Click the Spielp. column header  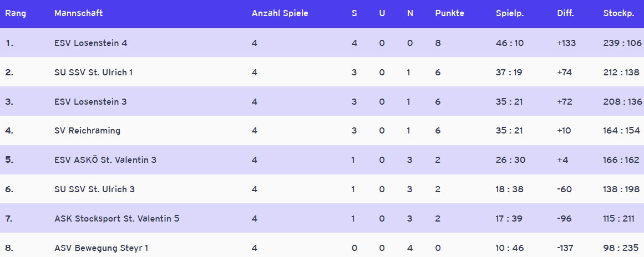coord(510,13)
